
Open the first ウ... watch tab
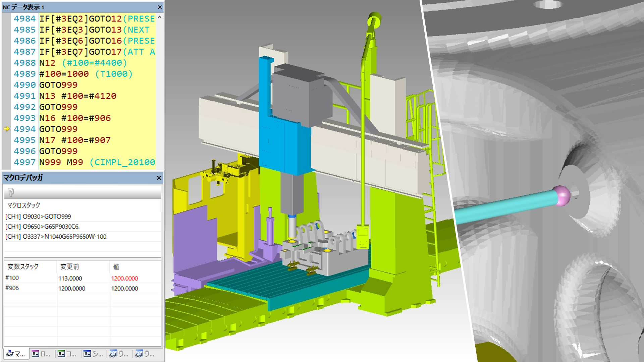(x=119, y=354)
